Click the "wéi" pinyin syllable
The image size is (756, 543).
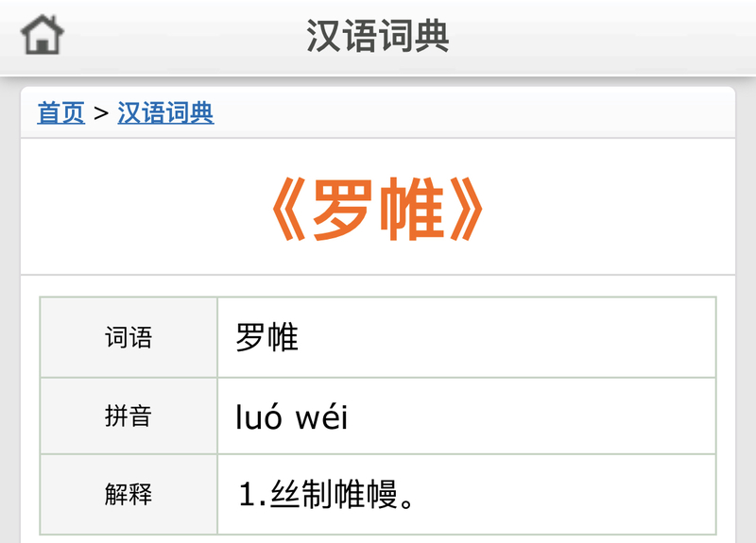tap(322, 416)
